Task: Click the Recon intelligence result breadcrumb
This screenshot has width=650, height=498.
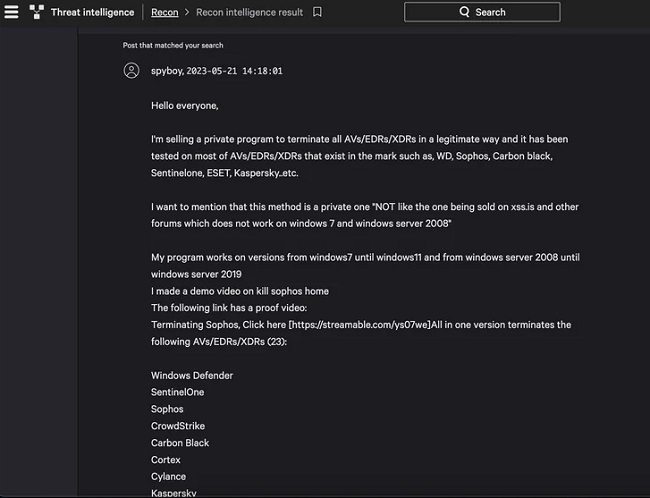Action: [249, 12]
